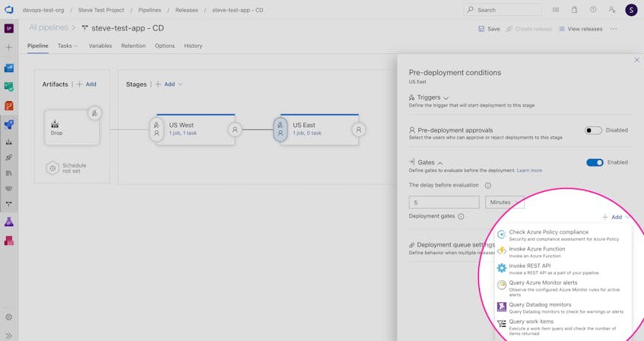
Task: Switch to the History tab
Action: (x=193, y=46)
